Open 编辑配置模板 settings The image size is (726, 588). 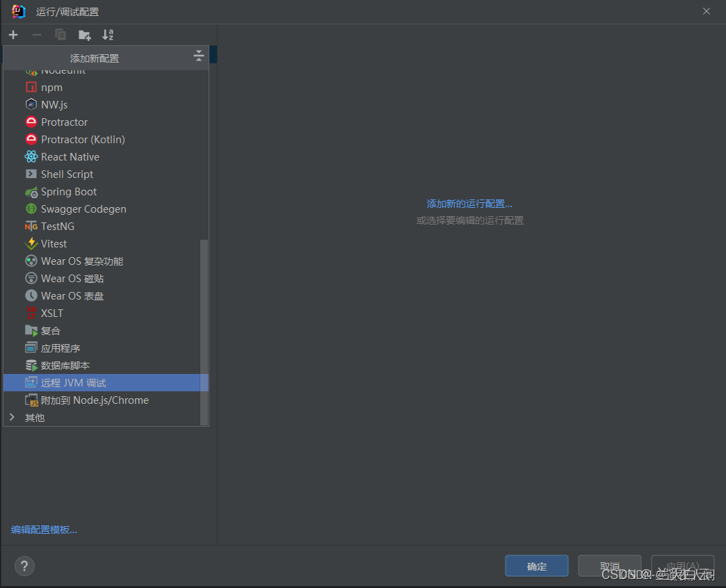pyautogui.click(x=42, y=530)
